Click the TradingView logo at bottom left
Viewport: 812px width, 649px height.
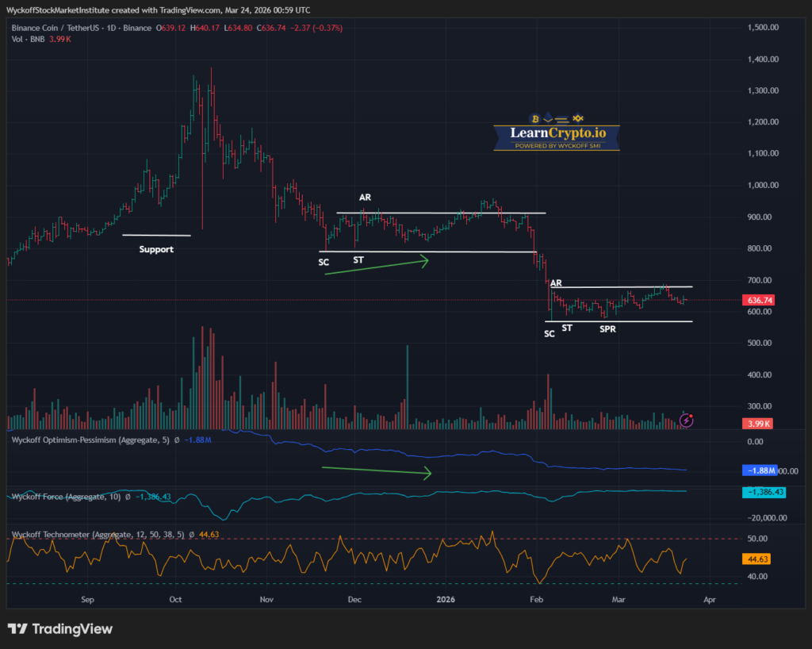[60, 629]
